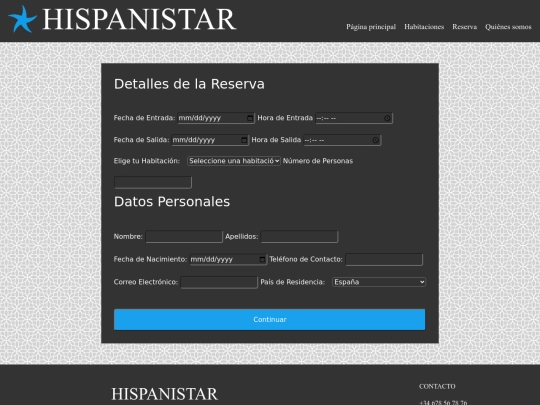Click the Detalles de la Reserva heading
Viewport: 540px width, 405px height.
pyautogui.click(x=189, y=84)
